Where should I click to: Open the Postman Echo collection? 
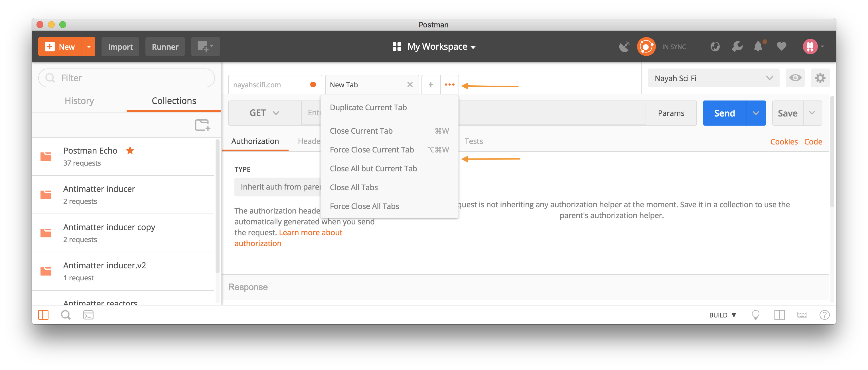123,156
